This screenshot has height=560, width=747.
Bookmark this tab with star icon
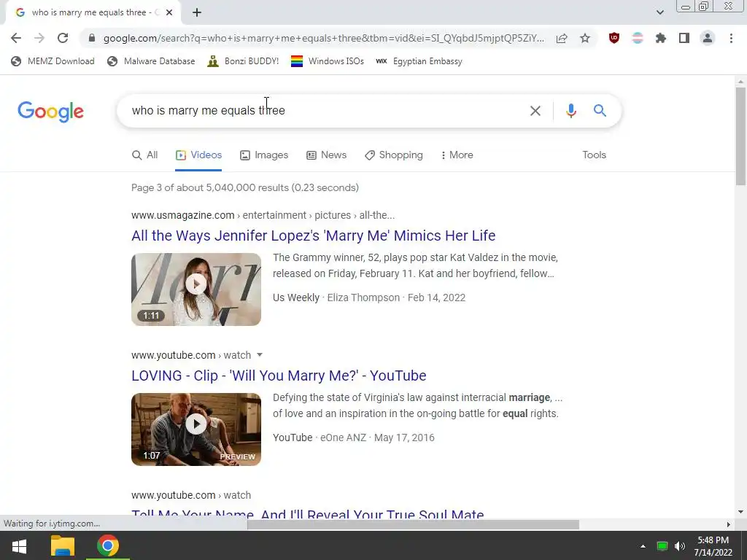(x=585, y=38)
